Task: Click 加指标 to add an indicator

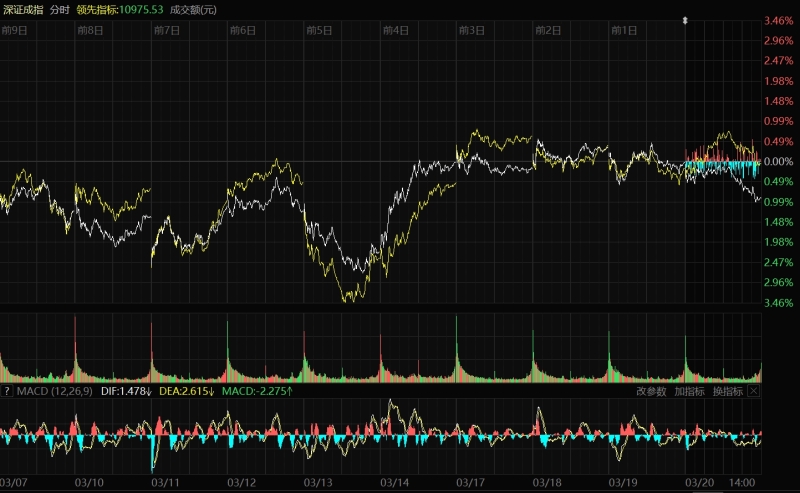Action: coord(689,391)
